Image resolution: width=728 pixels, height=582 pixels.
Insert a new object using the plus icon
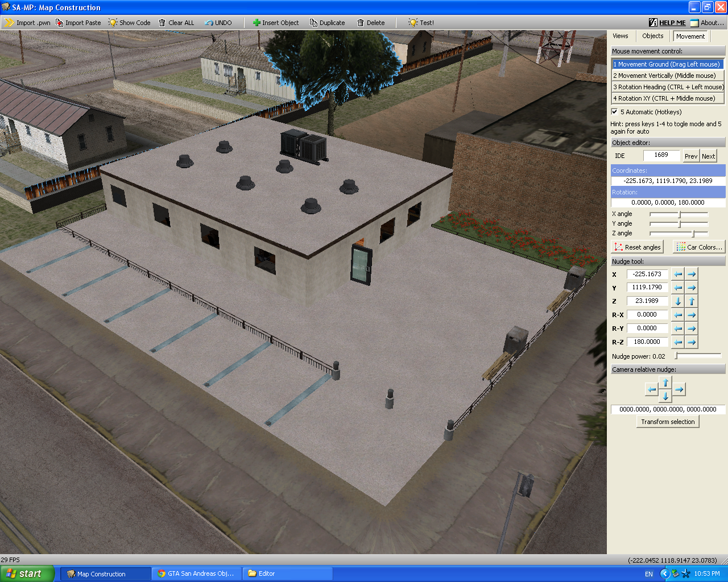(x=257, y=23)
